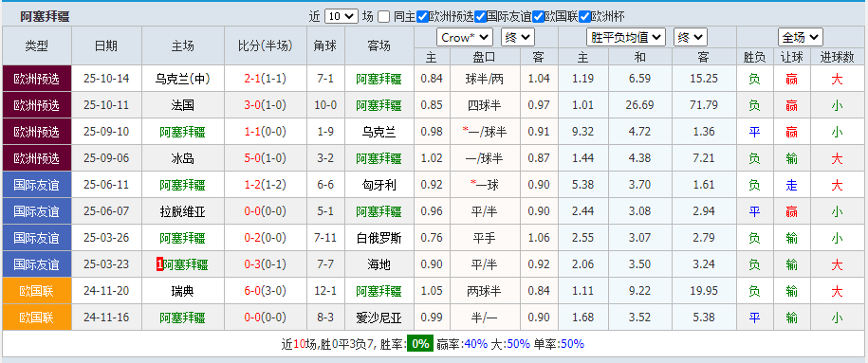Click the green 0% win rate badge
This screenshot has height=363, width=868.
tap(420, 344)
